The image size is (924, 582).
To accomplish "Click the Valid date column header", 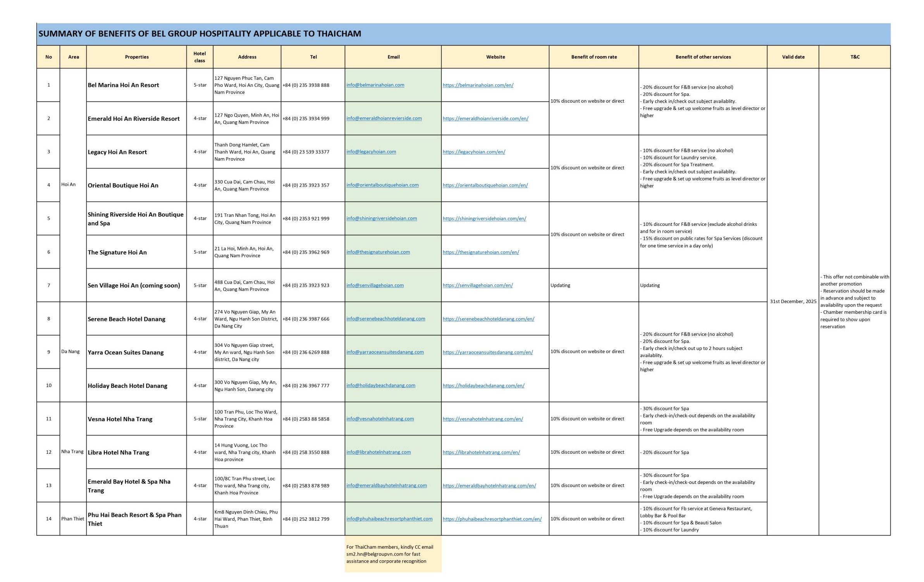I will (x=793, y=57).
